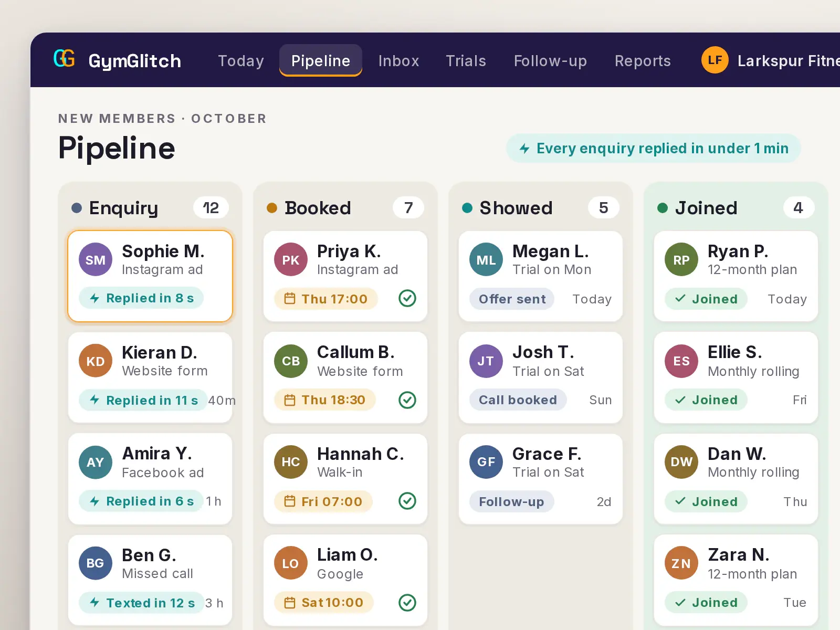
Task: Open the Follow-up tab
Action: (x=551, y=61)
